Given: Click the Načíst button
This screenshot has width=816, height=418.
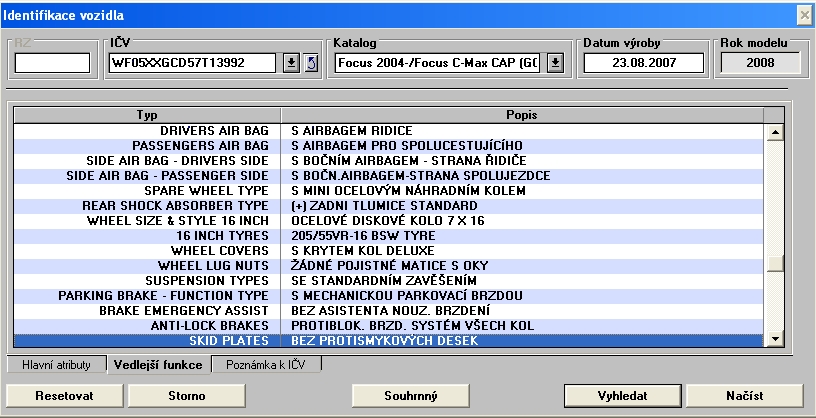Looking at the screenshot, I should click(x=744, y=395).
